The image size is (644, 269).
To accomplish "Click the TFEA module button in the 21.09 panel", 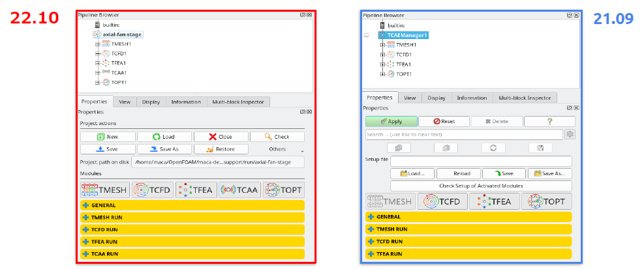I will point(494,201).
